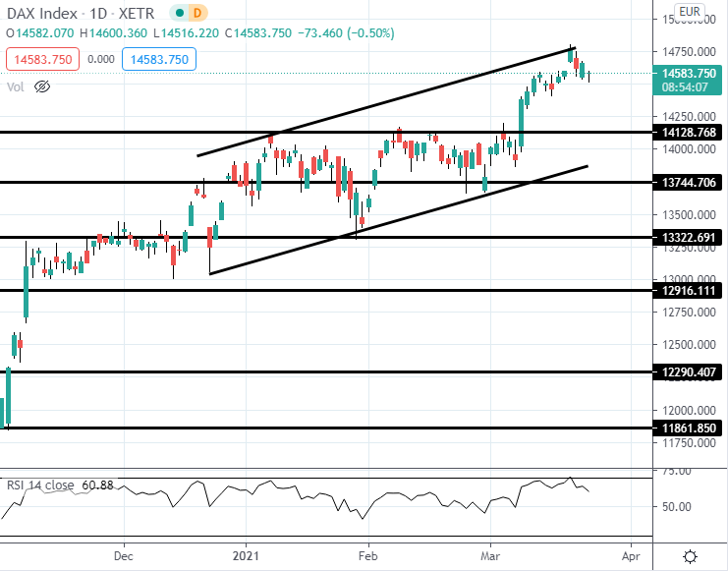Open chart settings gear icon

[690, 556]
